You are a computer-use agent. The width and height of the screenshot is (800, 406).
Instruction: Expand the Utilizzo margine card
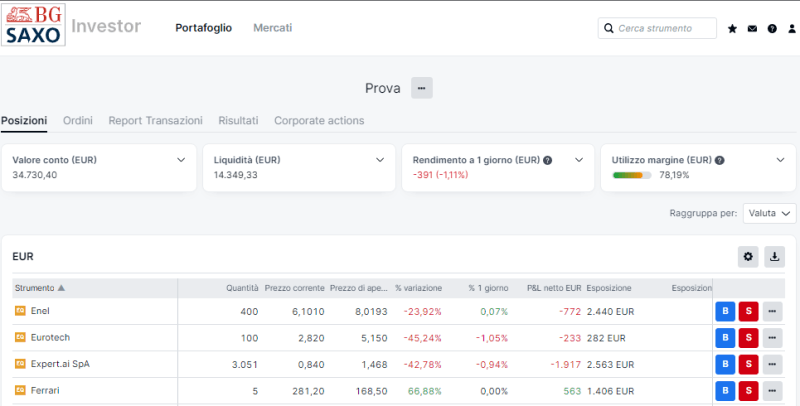point(780,160)
